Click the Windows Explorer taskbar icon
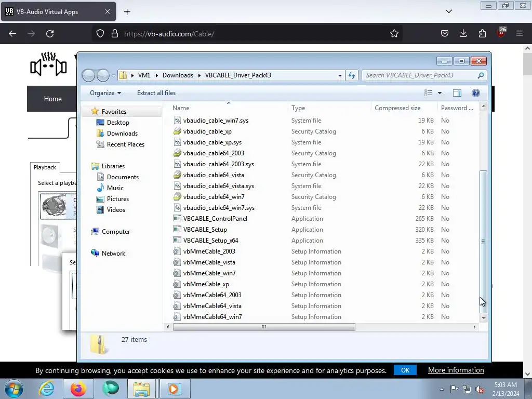The image size is (532, 399). [141, 389]
